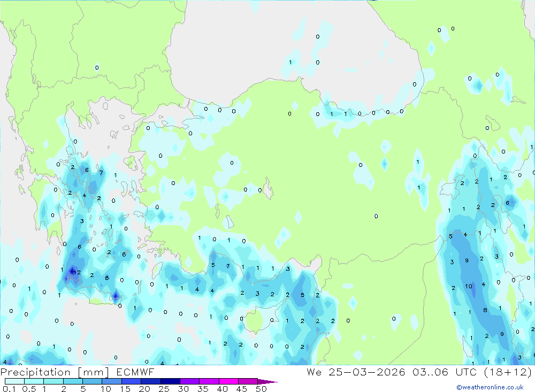This screenshot has height=392, width=535.
Task: Click the "50" legend scale label
Action: (261, 389)
